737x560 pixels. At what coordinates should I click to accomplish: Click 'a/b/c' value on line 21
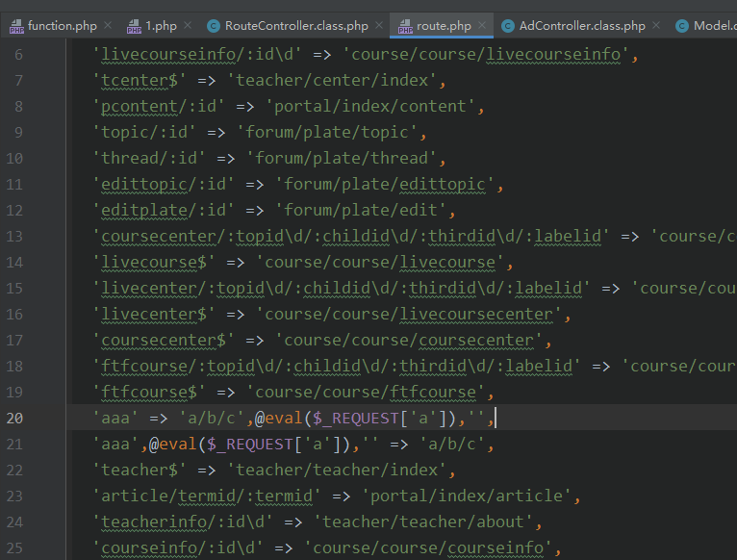click(x=451, y=444)
